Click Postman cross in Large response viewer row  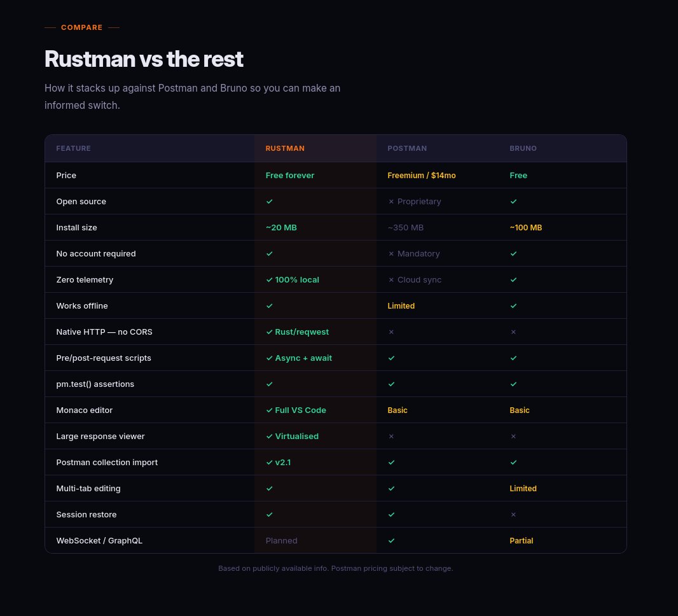click(391, 436)
